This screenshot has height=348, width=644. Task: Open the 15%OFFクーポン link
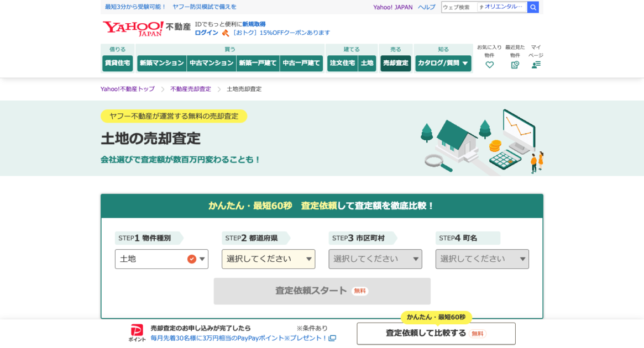(x=281, y=33)
